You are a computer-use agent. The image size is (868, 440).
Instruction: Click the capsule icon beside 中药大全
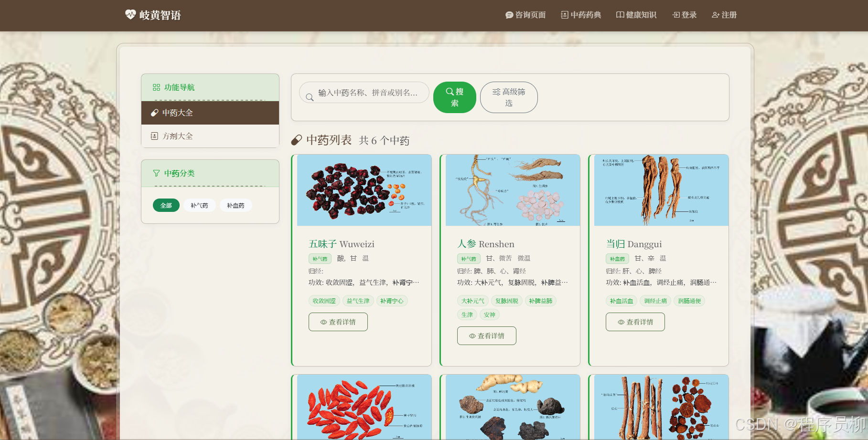[x=154, y=113]
